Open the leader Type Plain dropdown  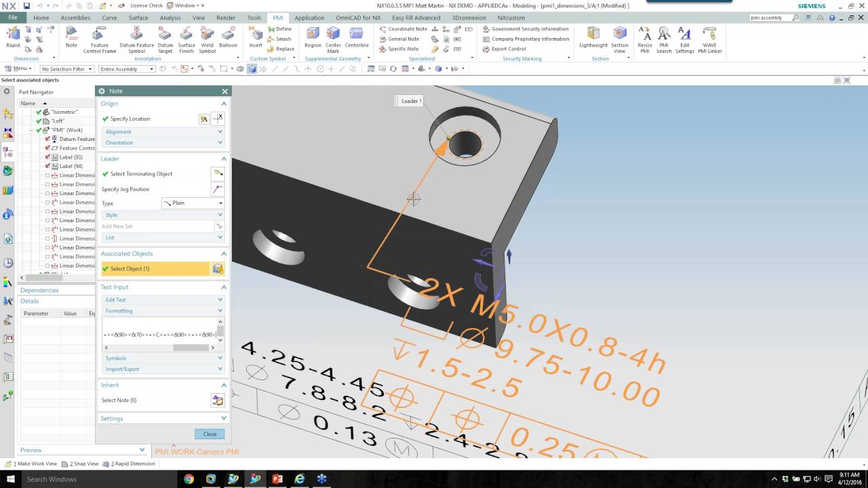pos(193,203)
